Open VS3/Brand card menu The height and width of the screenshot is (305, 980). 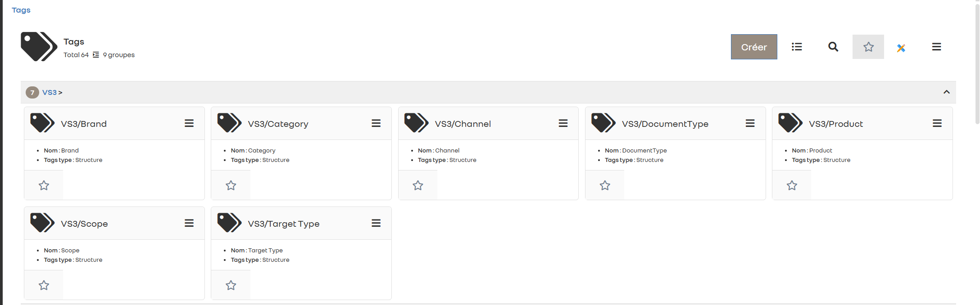pos(189,123)
